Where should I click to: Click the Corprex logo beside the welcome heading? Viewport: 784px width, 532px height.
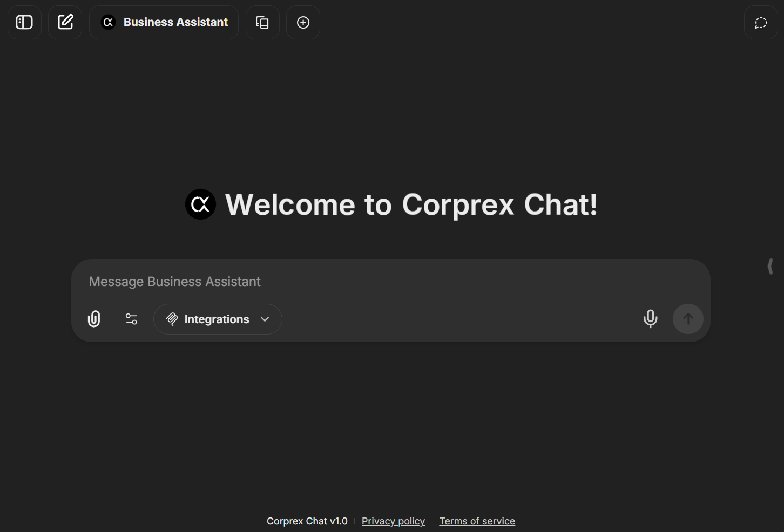200,204
